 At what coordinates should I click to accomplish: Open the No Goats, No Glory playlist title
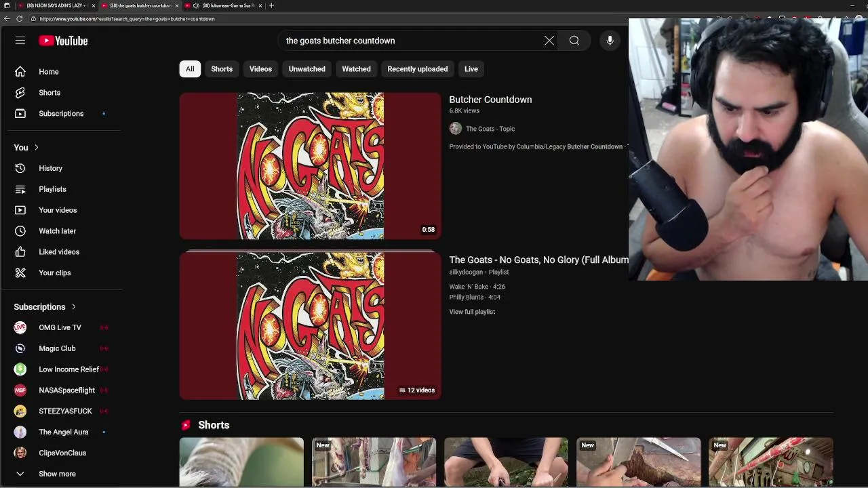click(x=539, y=260)
